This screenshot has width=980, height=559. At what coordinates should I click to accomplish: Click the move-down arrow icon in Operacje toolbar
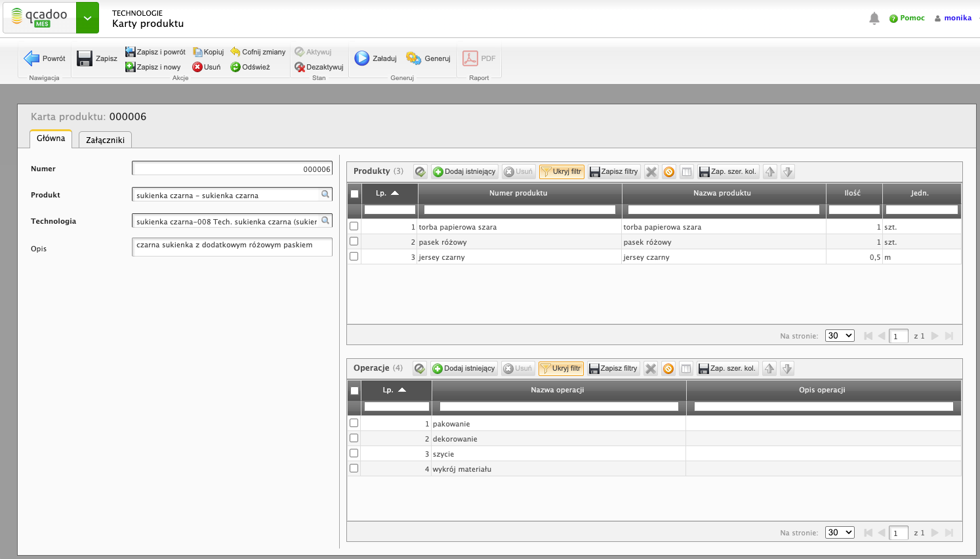pyautogui.click(x=787, y=369)
